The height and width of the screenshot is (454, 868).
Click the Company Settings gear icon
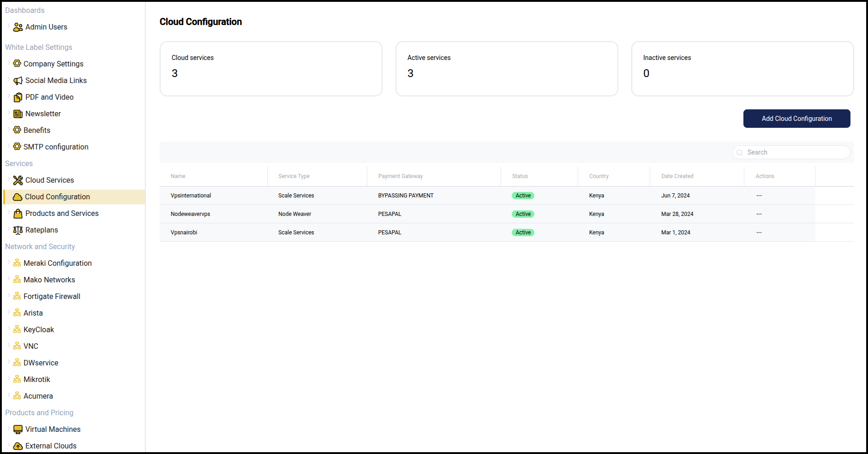pyautogui.click(x=17, y=63)
